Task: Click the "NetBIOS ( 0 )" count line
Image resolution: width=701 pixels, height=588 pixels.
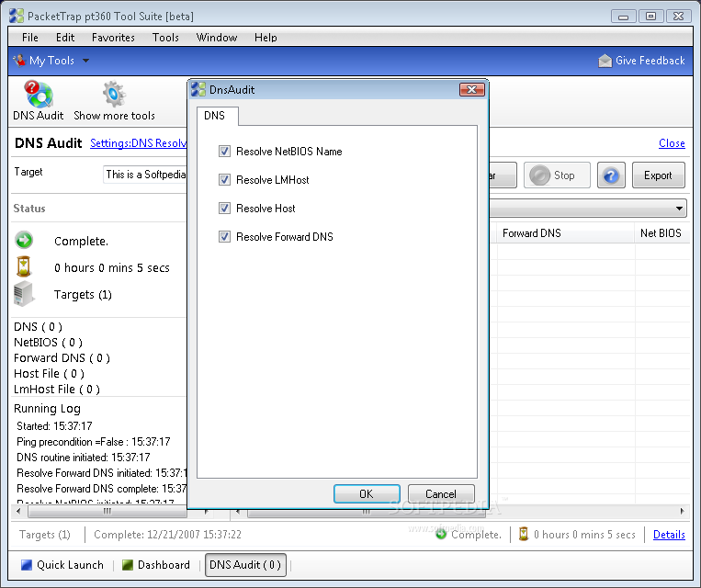Action: [49, 343]
